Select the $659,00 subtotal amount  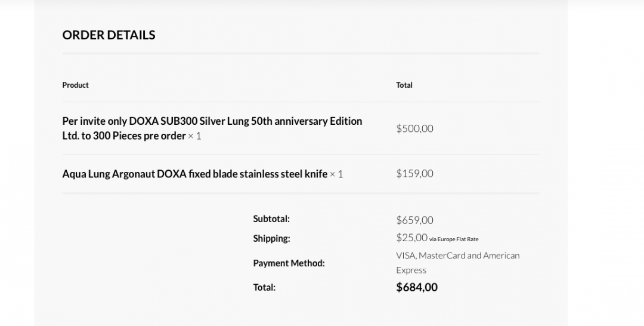click(x=414, y=220)
